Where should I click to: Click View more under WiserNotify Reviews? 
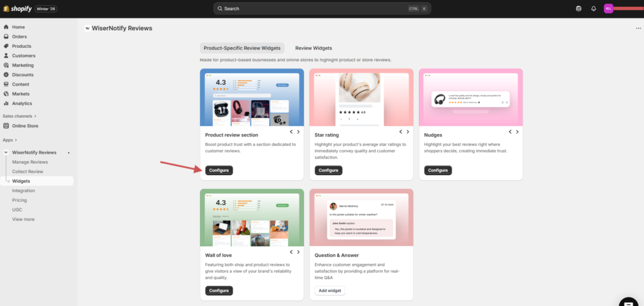pyautogui.click(x=23, y=219)
